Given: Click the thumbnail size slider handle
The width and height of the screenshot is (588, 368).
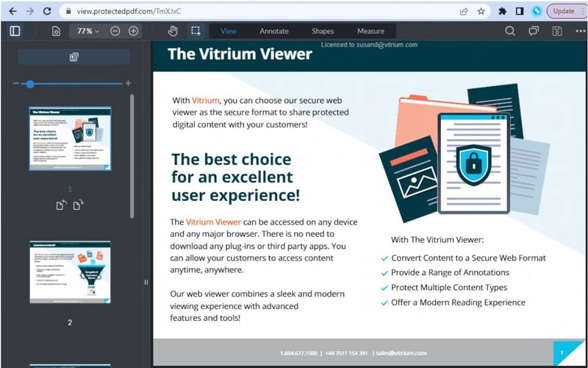Looking at the screenshot, I should (x=30, y=84).
